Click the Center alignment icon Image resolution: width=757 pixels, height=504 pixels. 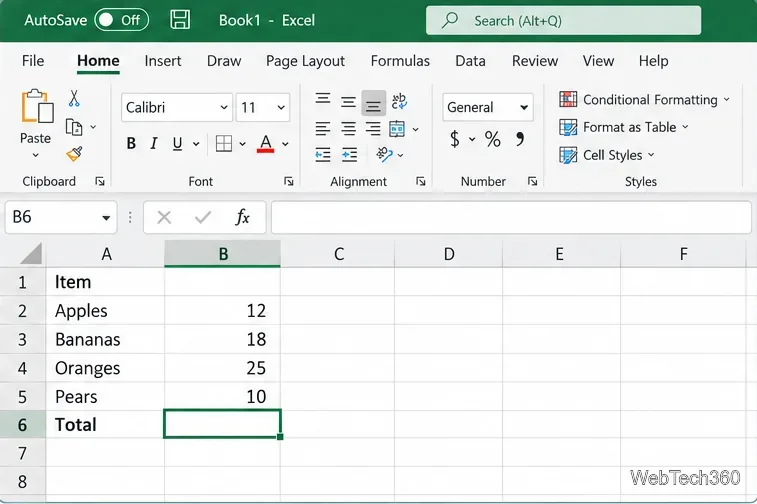point(348,128)
